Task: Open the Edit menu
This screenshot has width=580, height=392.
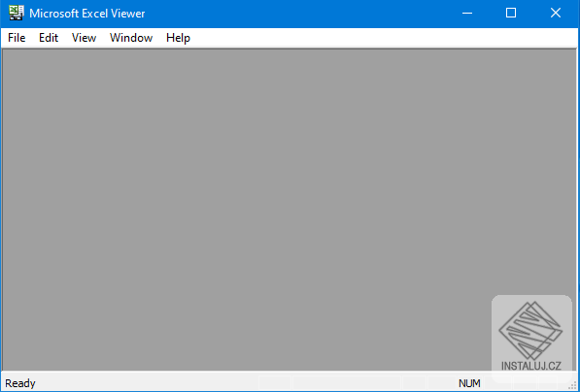Action: pyautogui.click(x=49, y=38)
